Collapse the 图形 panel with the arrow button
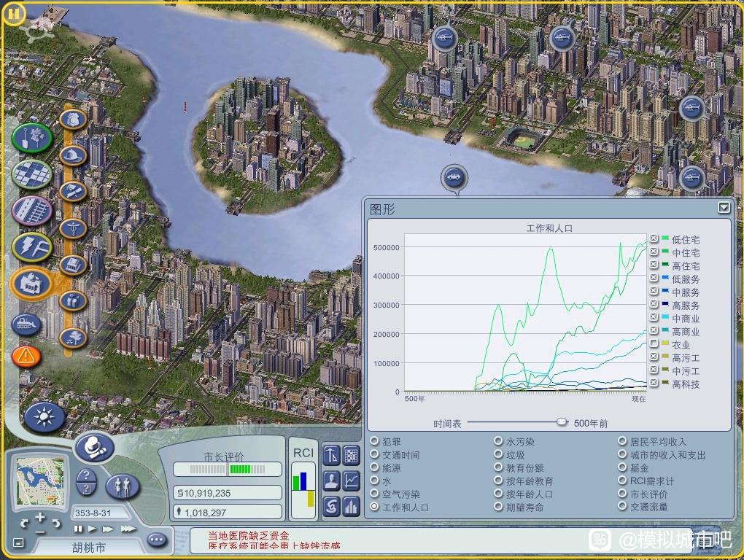The width and height of the screenshot is (744, 560). [x=724, y=207]
